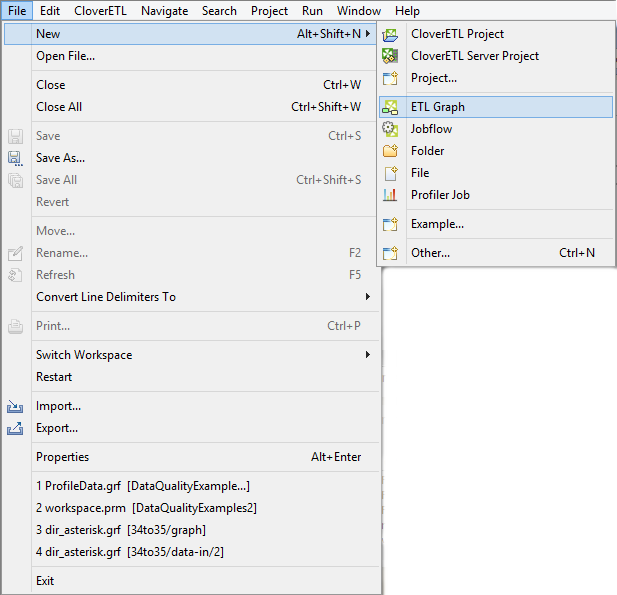
Task: Click the Save As disk icon
Action: (x=15, y=158)
